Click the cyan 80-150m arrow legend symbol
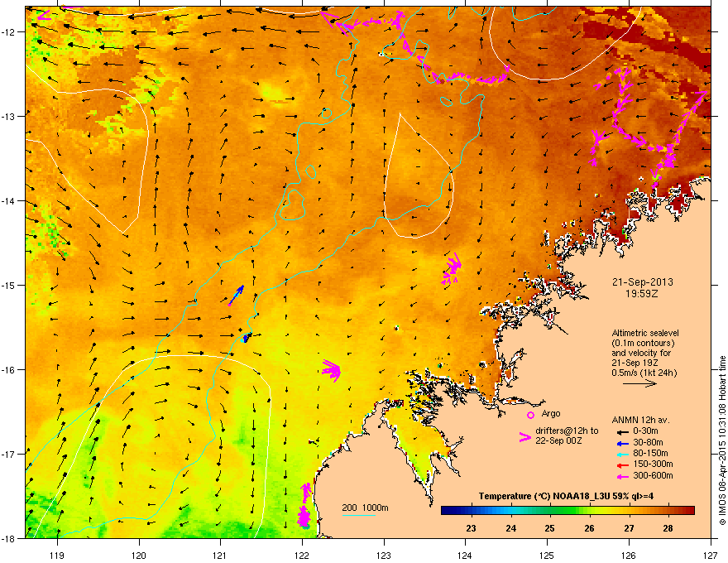Image resolution: width=728 pixels, height=563 pixels. point(623,454)
